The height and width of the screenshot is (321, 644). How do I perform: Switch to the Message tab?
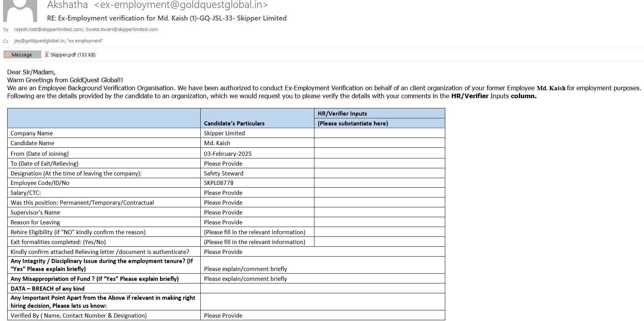22,55
